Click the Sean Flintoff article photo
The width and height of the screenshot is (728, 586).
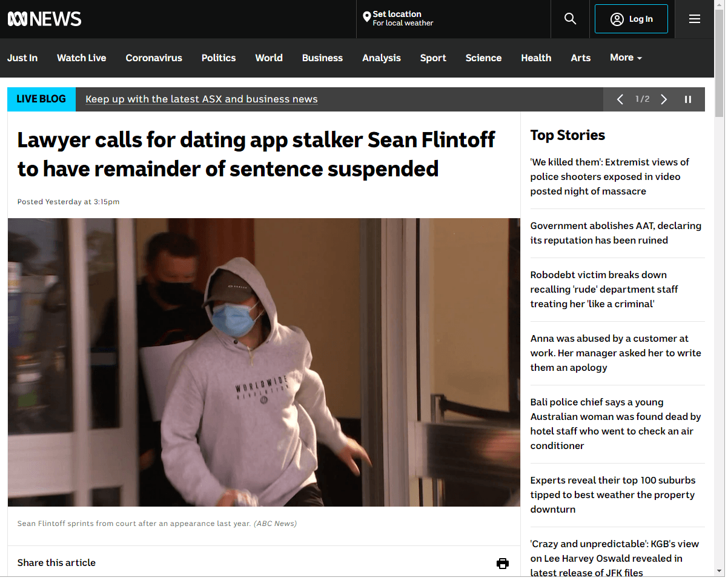(x=264, y=362)
